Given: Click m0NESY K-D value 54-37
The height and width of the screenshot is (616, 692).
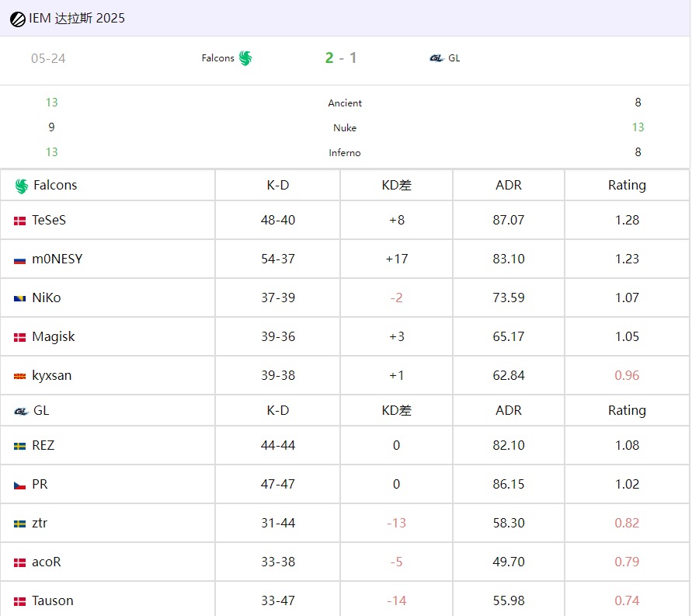Looking at the screenshot, I should [x=277, y=259].
